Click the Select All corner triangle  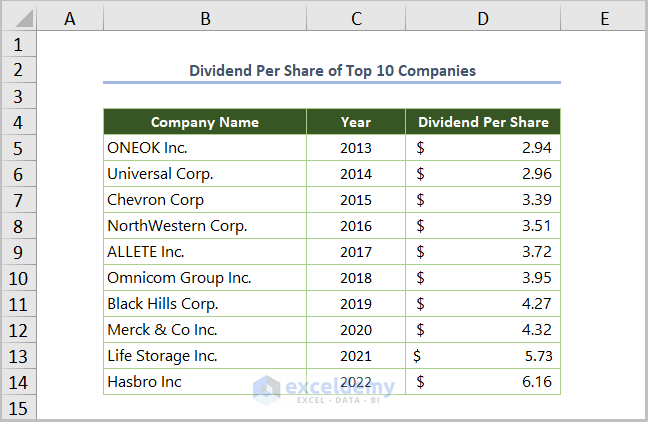tap(19, 18)
